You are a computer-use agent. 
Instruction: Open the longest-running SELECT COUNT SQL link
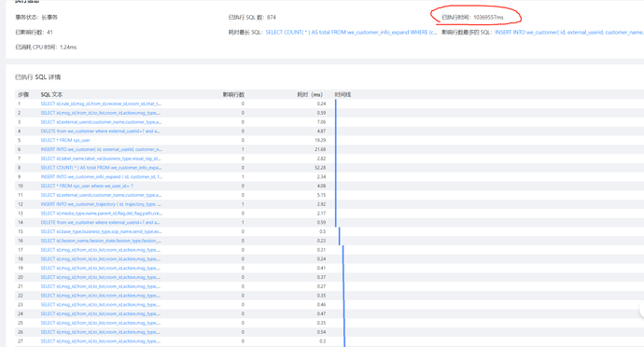pos(351,32)
